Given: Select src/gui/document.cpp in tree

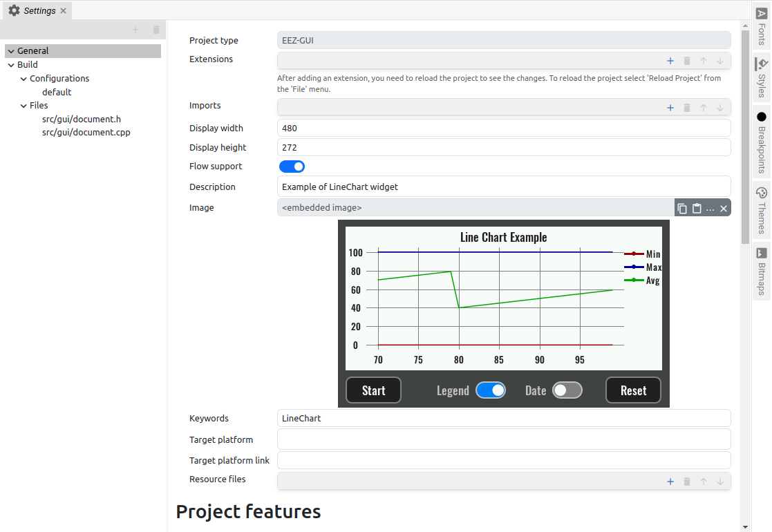Looking at the screenshot, I should click(x=86, y=133).
